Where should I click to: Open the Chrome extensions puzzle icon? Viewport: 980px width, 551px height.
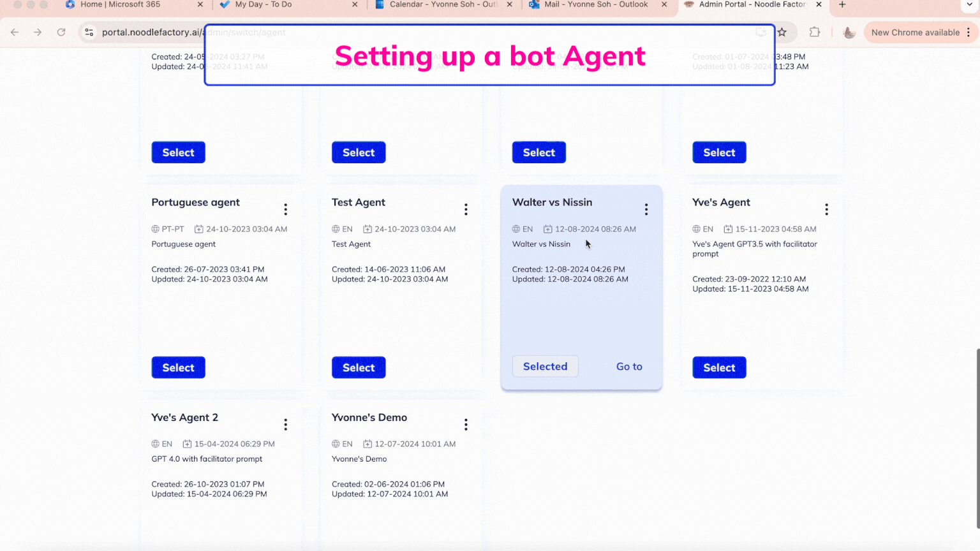[815, 32]
